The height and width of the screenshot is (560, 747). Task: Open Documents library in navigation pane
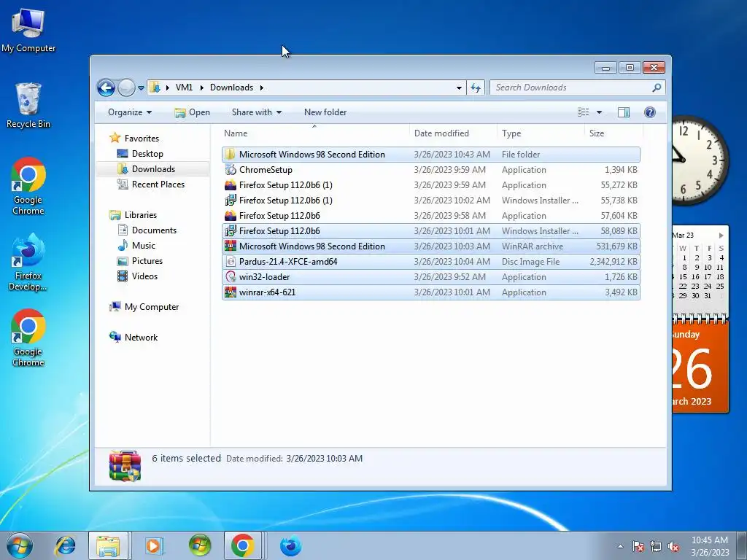pyautogui.click(x=154, y=230)
